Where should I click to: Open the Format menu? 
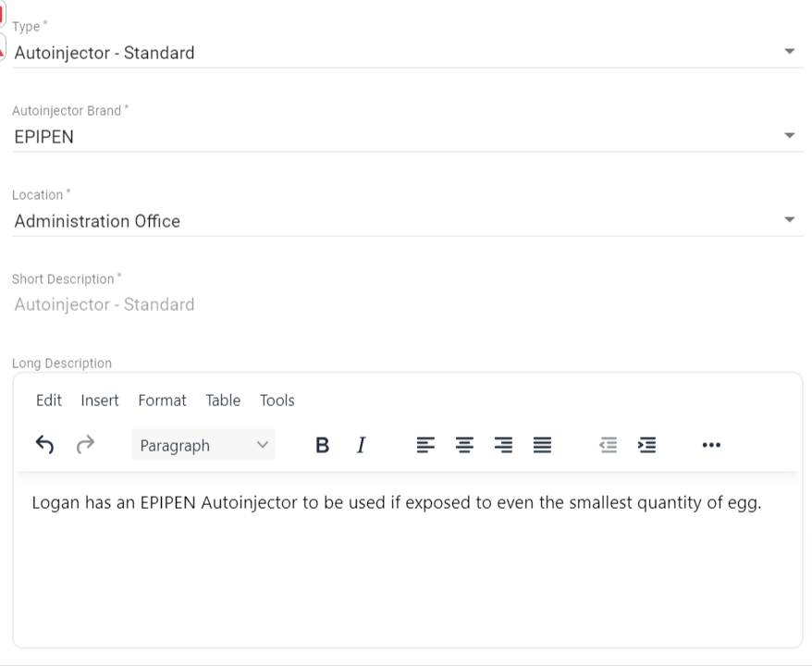coord(162,401)
